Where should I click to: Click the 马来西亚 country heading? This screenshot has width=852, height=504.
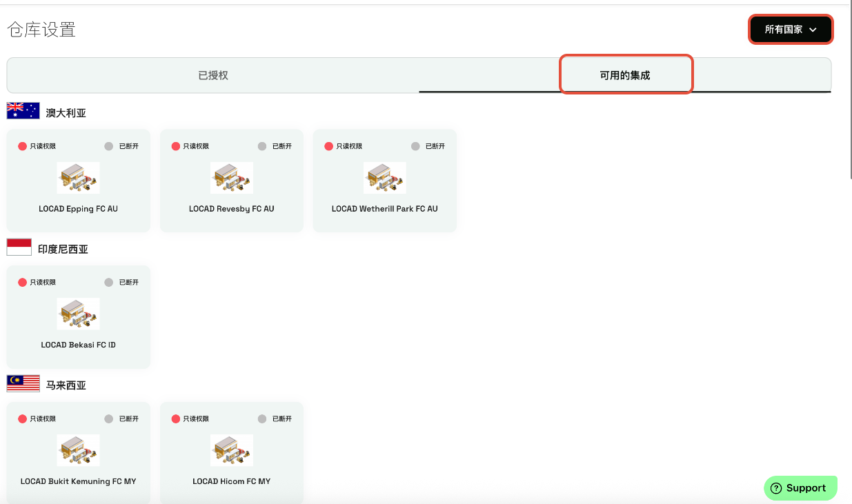(66, 385)
